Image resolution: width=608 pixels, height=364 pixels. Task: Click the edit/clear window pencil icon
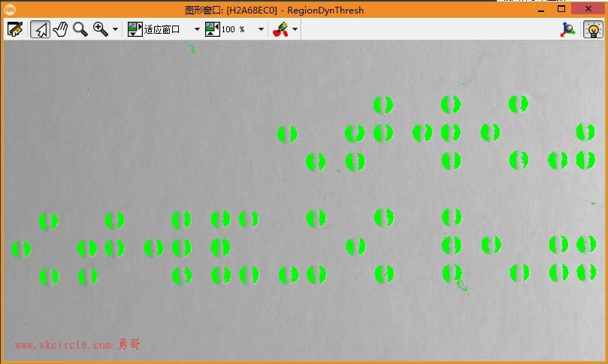[x=15, y=29]
